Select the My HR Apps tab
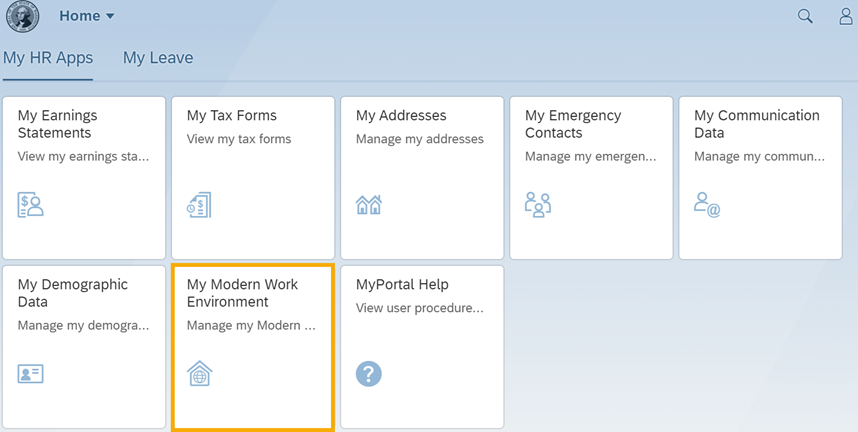 pyautogui.click(x=48, y=58)
